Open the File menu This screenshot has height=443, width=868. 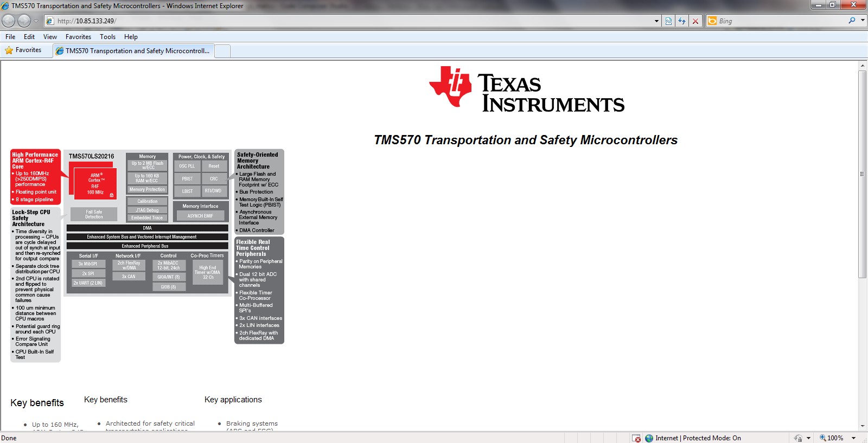[10, 37]
